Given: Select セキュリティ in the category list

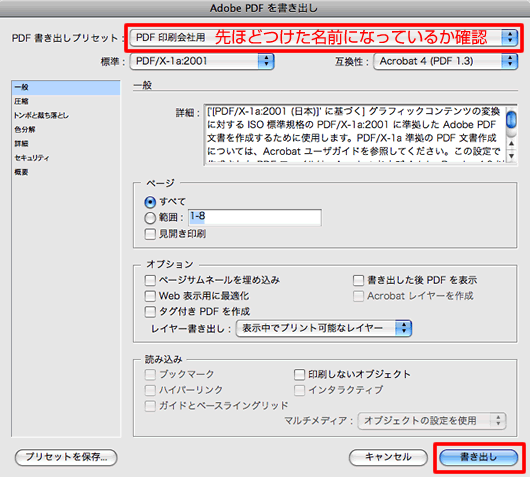Looking at the screenshot, I should pos(66,158).
